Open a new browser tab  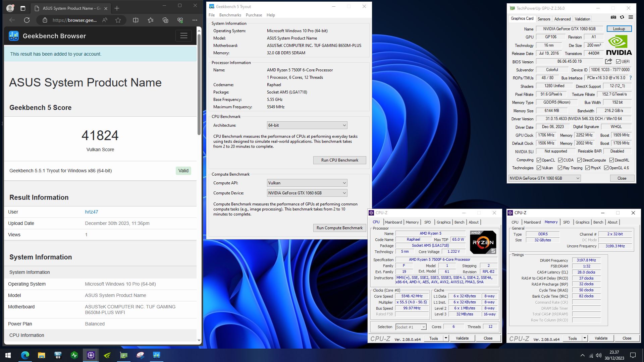[117, 8]
